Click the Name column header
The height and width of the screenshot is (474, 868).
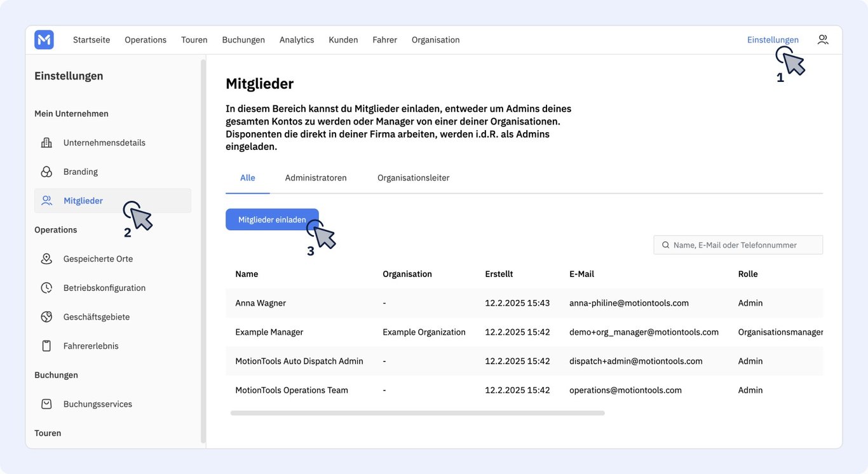point(247,274)
